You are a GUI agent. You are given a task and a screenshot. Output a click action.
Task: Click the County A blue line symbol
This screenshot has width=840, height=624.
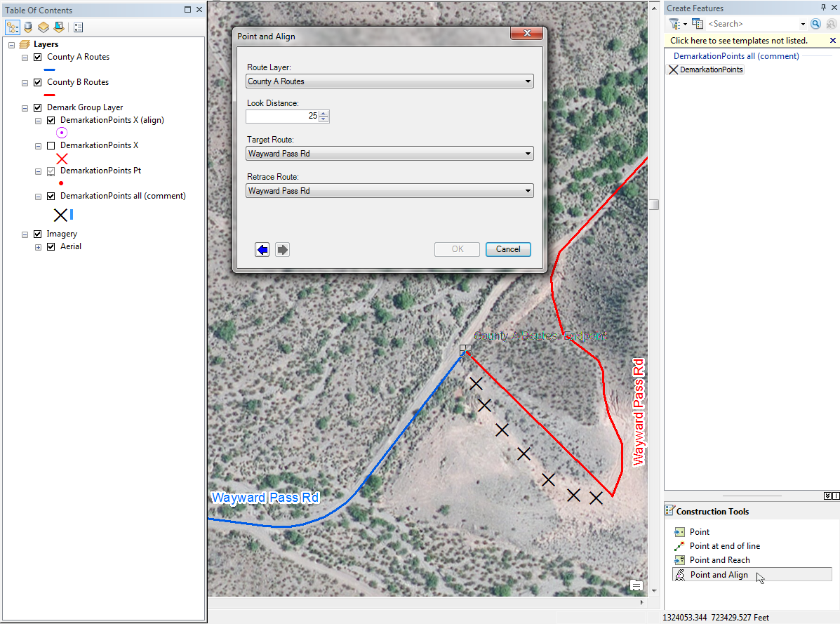coord(50,69)
